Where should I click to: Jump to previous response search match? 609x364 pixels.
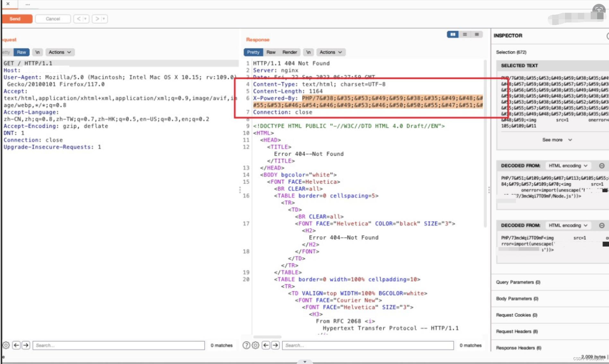[266, 345]
